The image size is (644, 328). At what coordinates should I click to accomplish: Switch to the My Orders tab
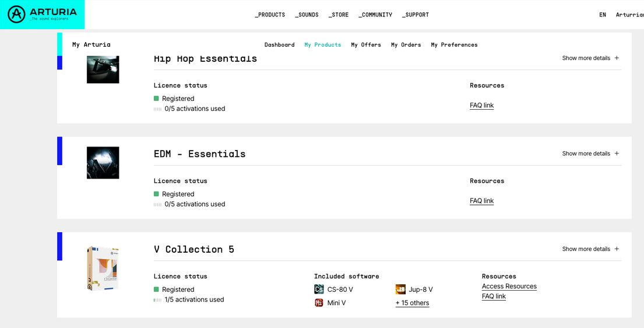(x=406, y=45)
